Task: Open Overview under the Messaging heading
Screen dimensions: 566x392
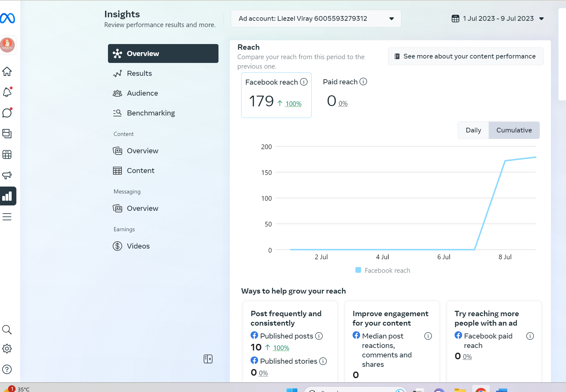Action: pyautogui.click(x=163, y=208)
